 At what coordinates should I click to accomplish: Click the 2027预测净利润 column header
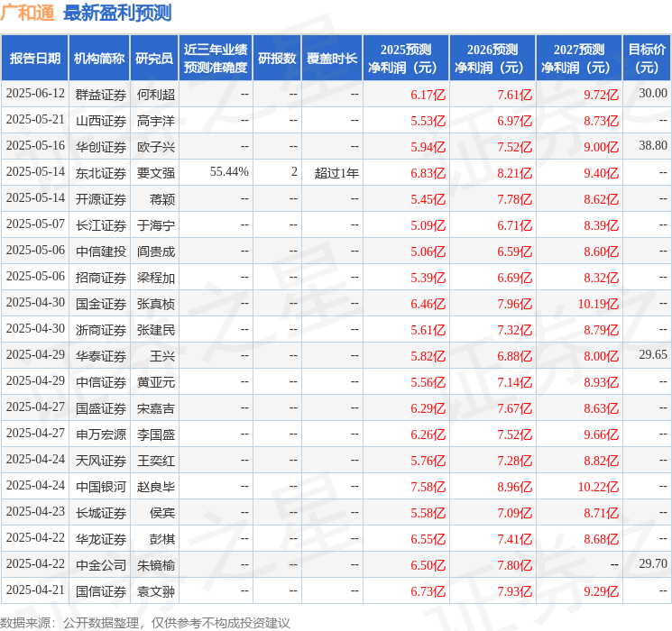(x=578, y=59)
